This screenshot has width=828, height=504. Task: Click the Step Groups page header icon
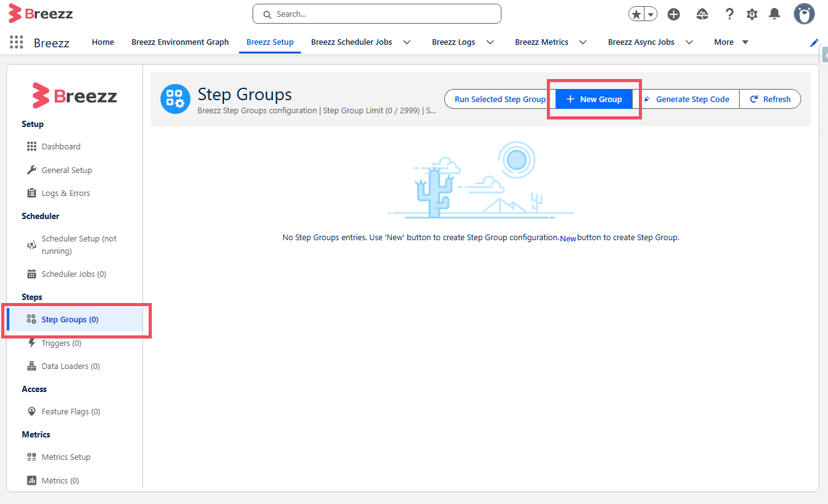(x=175, y=99)
